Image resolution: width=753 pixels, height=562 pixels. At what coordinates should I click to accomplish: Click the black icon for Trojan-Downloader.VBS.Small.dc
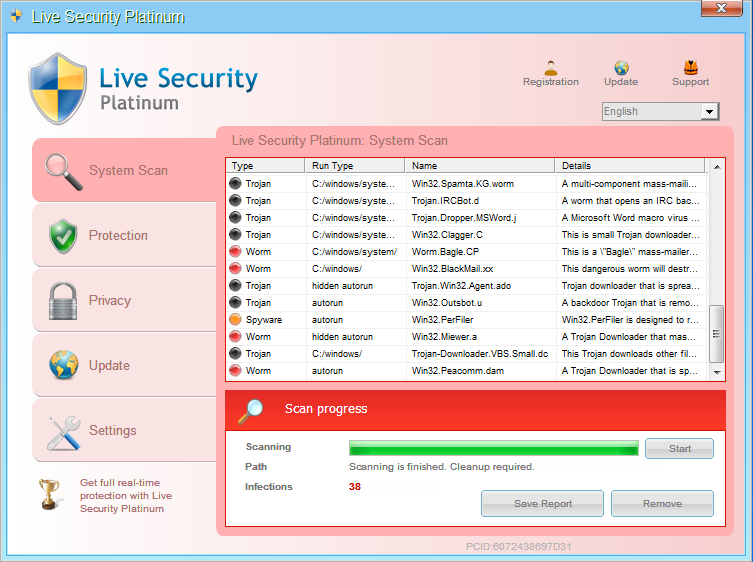[235, 354]
